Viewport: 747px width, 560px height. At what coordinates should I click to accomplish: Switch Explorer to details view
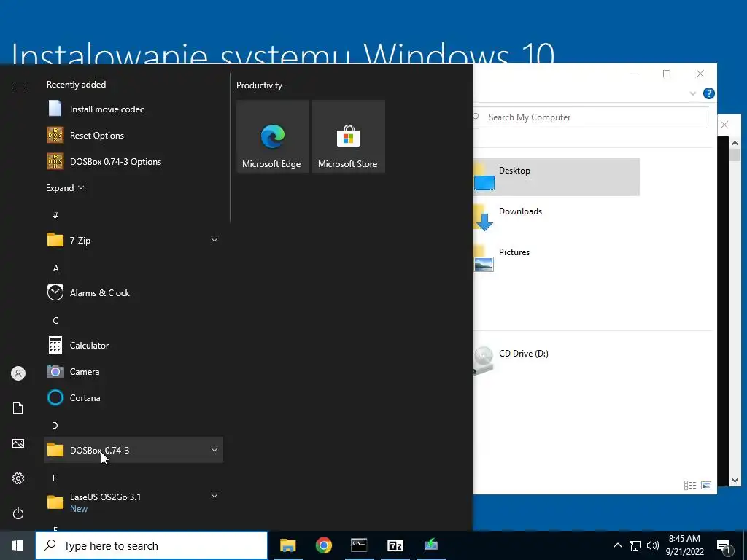(690, 485)
